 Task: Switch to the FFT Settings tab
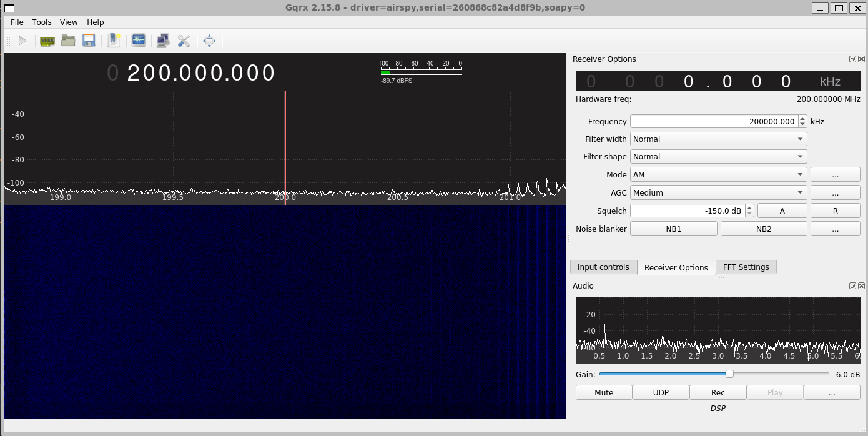click(x=746, y=267)
